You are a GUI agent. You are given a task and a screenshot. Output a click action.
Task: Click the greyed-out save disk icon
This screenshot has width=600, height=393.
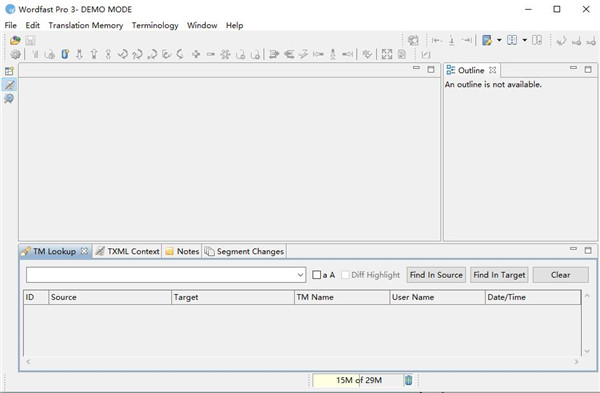30,40
